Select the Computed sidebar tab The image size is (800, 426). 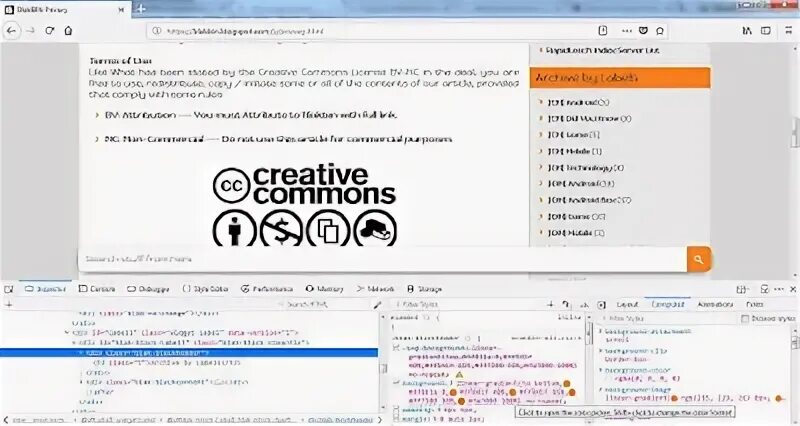(667, 305)
